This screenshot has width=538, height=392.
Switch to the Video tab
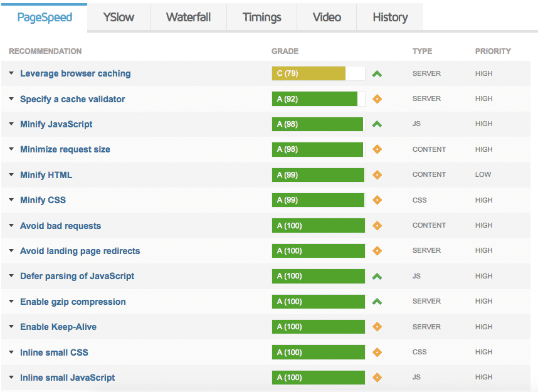click(x=327, y=17)
